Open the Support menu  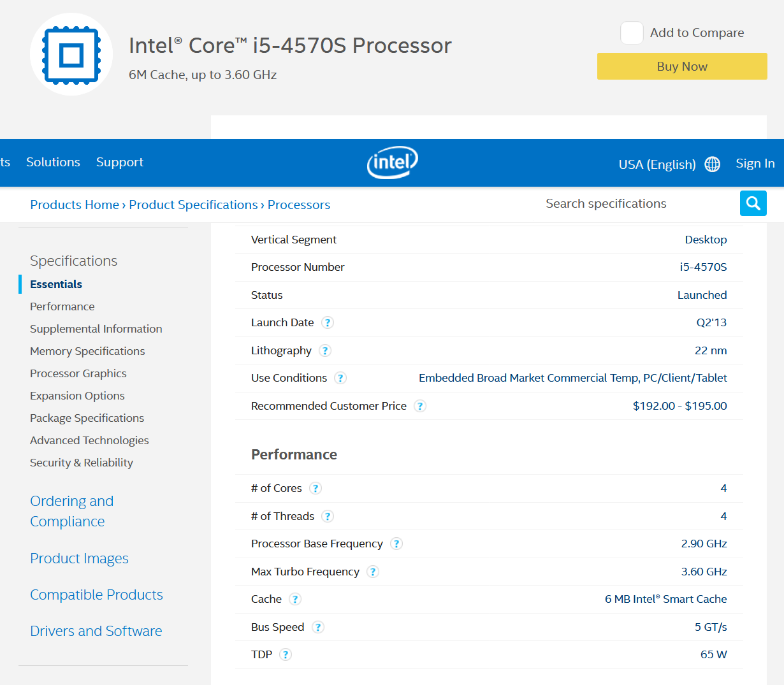tap(120, 162)
